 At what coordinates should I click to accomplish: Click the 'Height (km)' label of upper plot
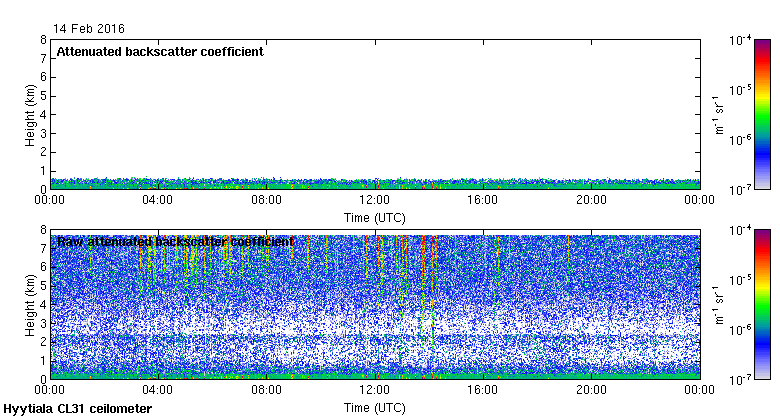point(31,115)
